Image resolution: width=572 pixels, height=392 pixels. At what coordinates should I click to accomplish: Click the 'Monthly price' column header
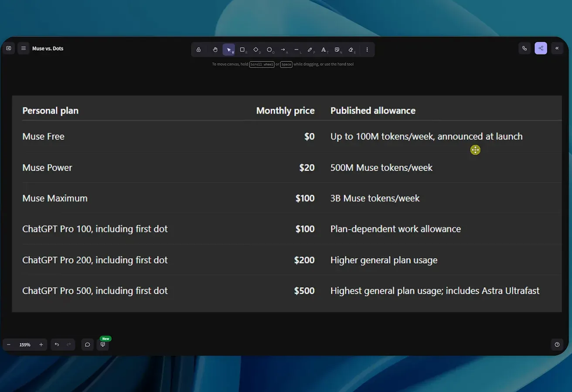pyautogui.click(x=286, y=111)
